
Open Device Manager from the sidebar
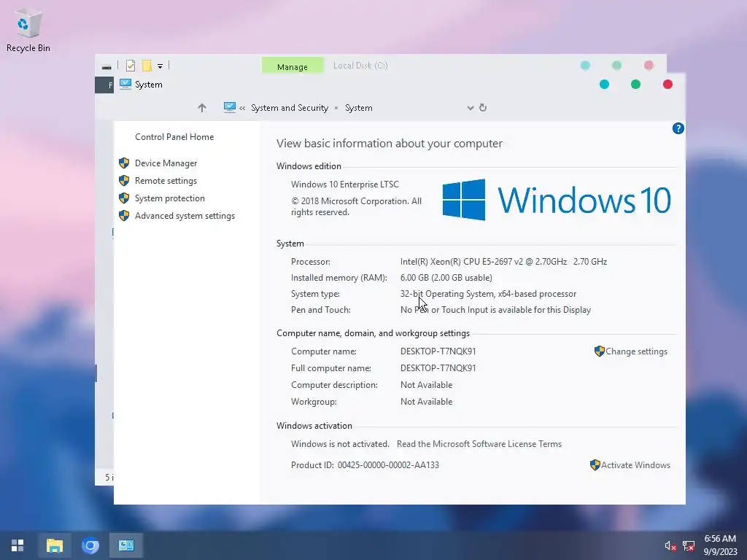pyautogui.click(x=166, y=163)
